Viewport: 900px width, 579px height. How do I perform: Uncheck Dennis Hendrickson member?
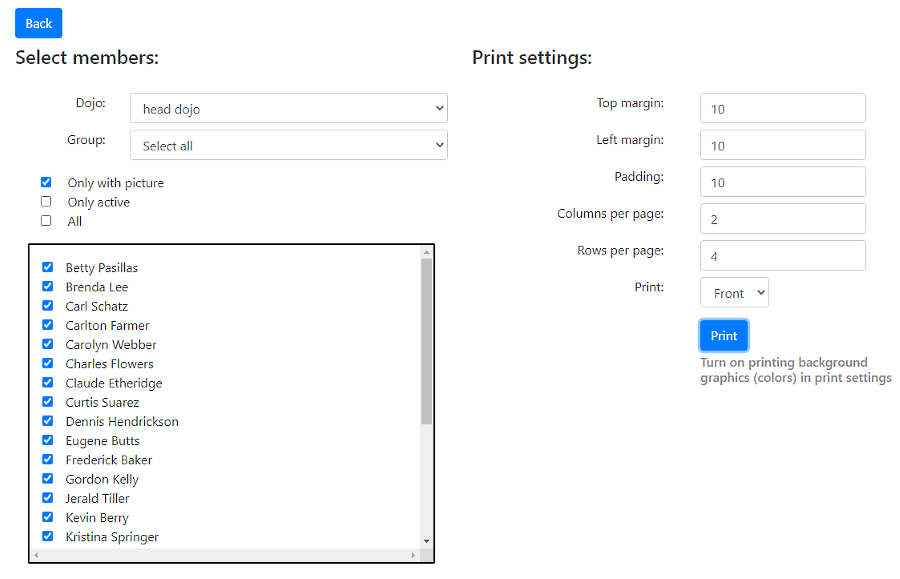pos(48,421)
